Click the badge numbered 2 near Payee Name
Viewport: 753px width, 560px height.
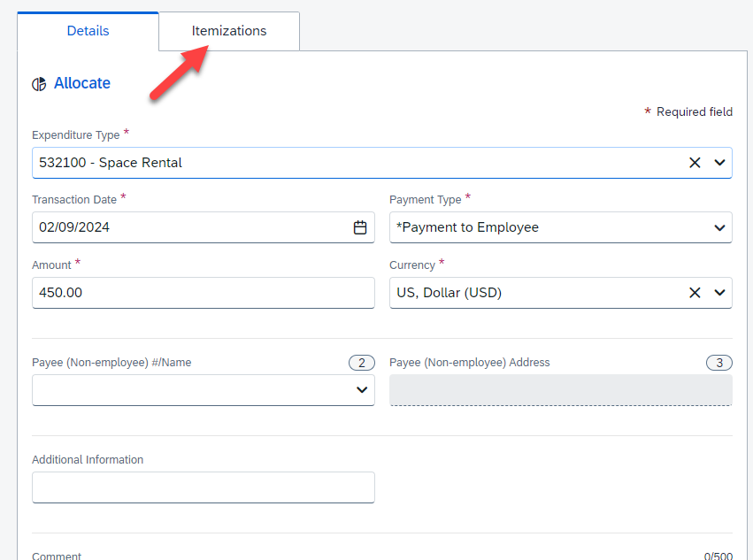[x=361, y=363]
